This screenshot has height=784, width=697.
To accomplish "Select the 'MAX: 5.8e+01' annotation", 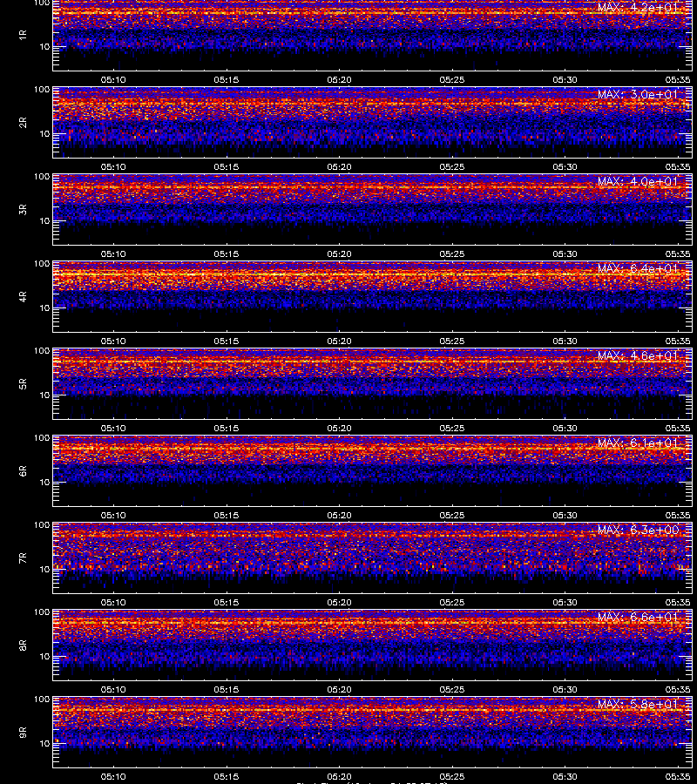I will coord(638,704).
